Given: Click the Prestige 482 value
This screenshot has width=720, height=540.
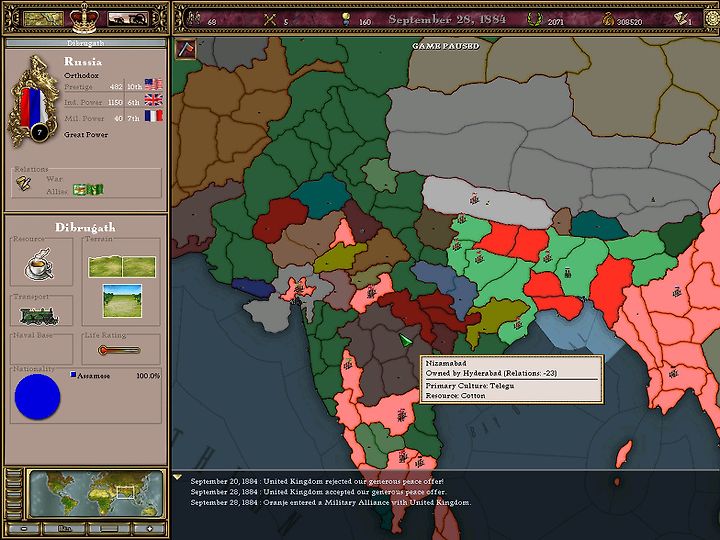Looking at the screenshot, I should click(116, 86).
